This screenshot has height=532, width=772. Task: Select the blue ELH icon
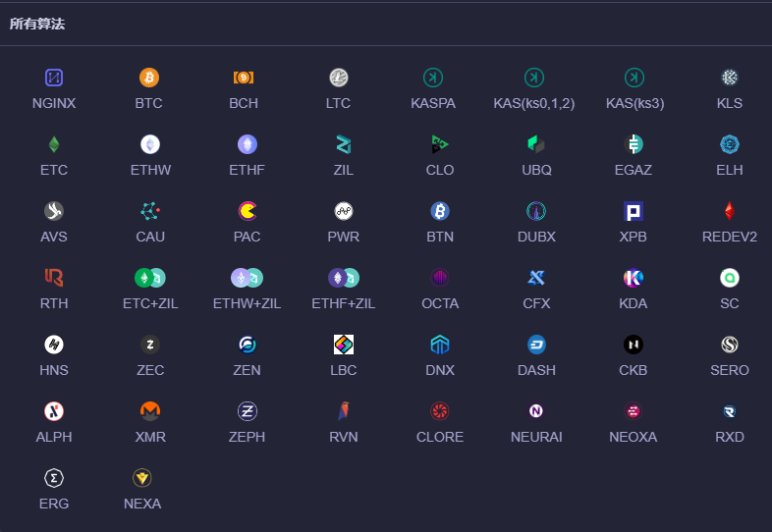coord(729,144)
